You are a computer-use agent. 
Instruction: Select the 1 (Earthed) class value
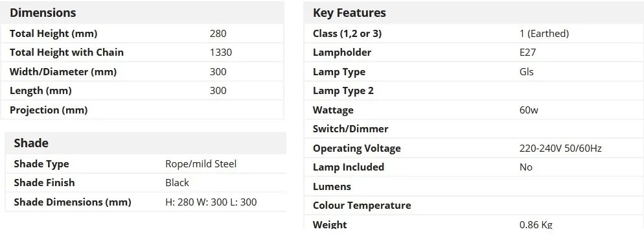pos(544,34)
